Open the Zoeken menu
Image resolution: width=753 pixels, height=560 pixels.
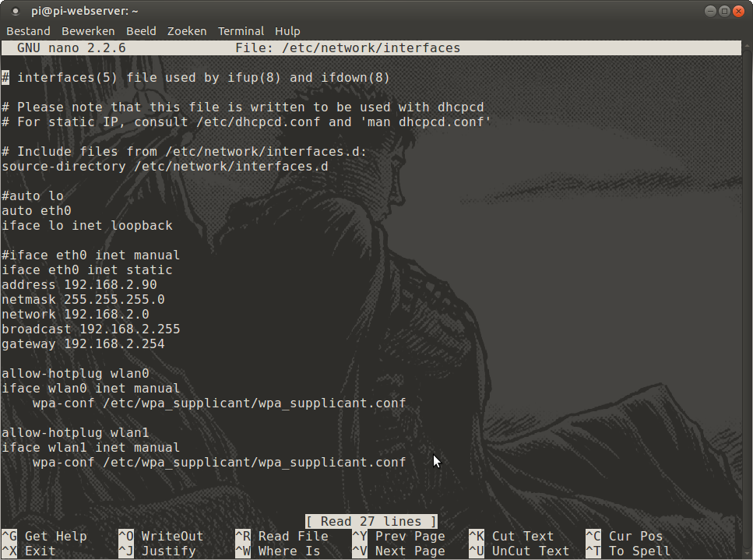(187, 31)
